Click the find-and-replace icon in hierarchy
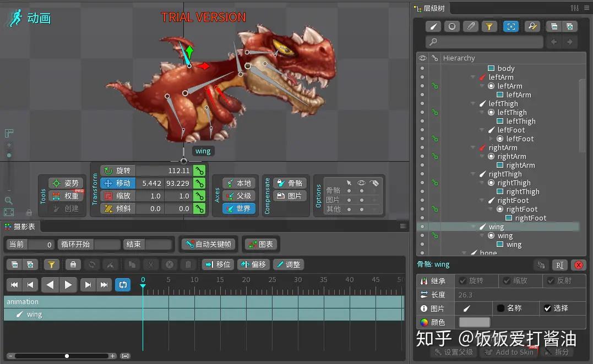The width and height of the screenshot is (593, 364). pos(532,26)
